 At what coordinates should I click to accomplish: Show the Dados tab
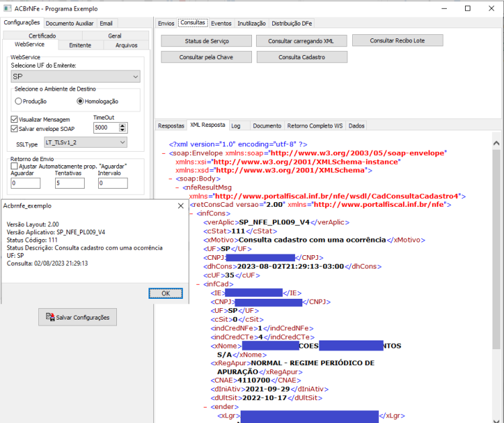(356, 126)
